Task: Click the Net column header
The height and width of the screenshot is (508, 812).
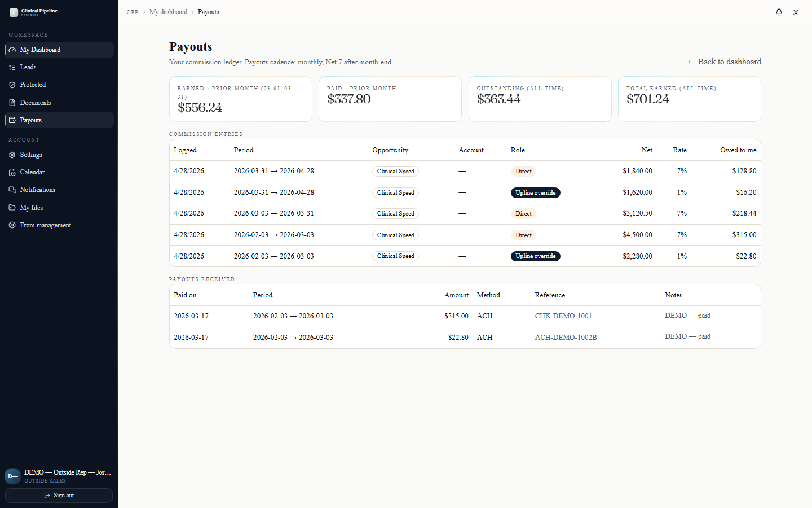Action: click(x=647, y=150)
